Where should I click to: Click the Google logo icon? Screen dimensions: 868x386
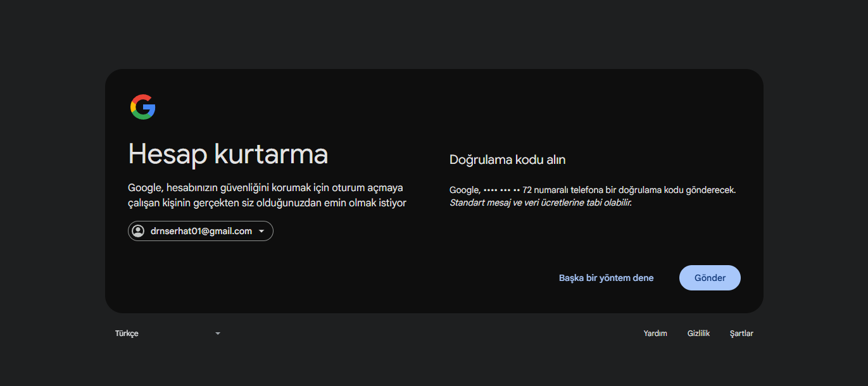pyautogui.click(x=143, y=107)
